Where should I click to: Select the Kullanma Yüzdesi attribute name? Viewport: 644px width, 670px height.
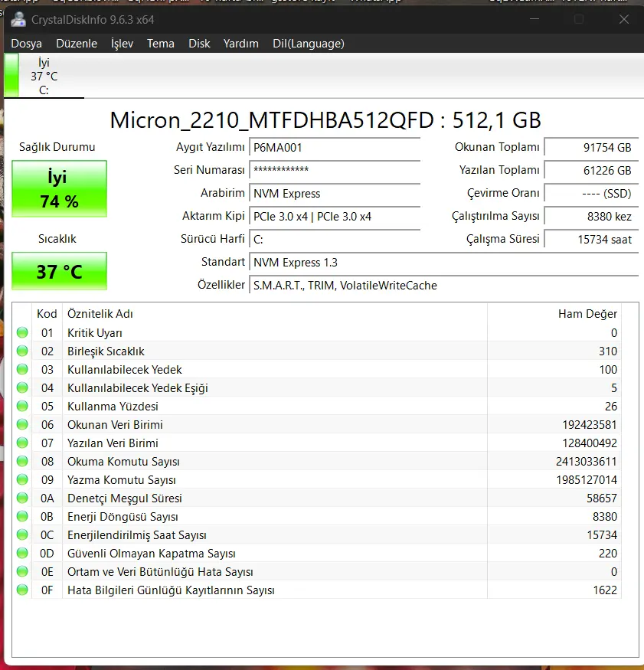(113, 407)
